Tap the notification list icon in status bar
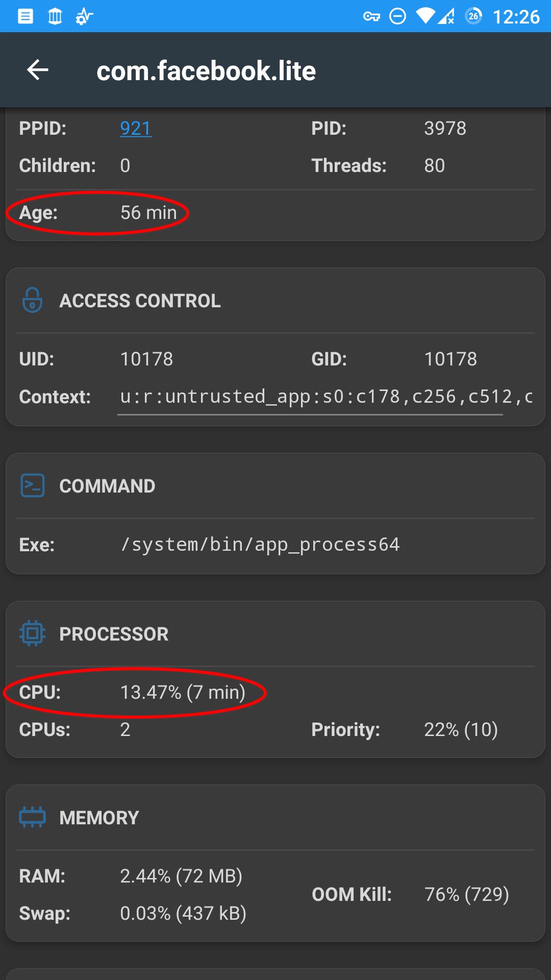Viewport: 551px width, 980px height. click(26, 17)
